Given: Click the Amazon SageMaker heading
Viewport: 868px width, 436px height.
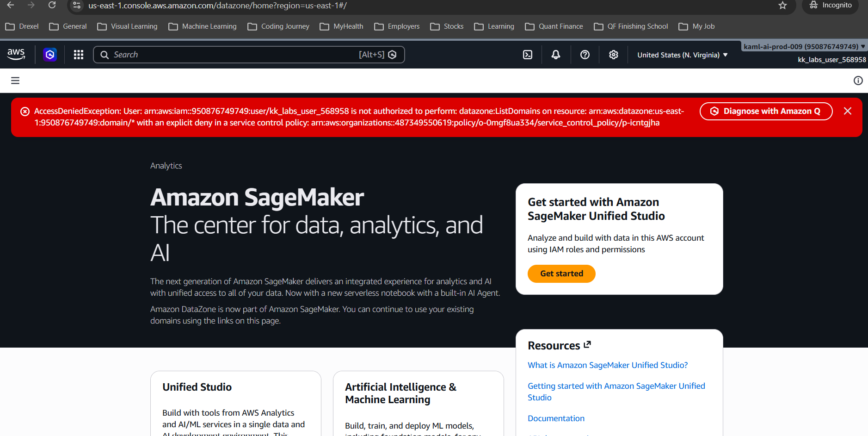Looking at the screenshot, I should pos(257,197).
